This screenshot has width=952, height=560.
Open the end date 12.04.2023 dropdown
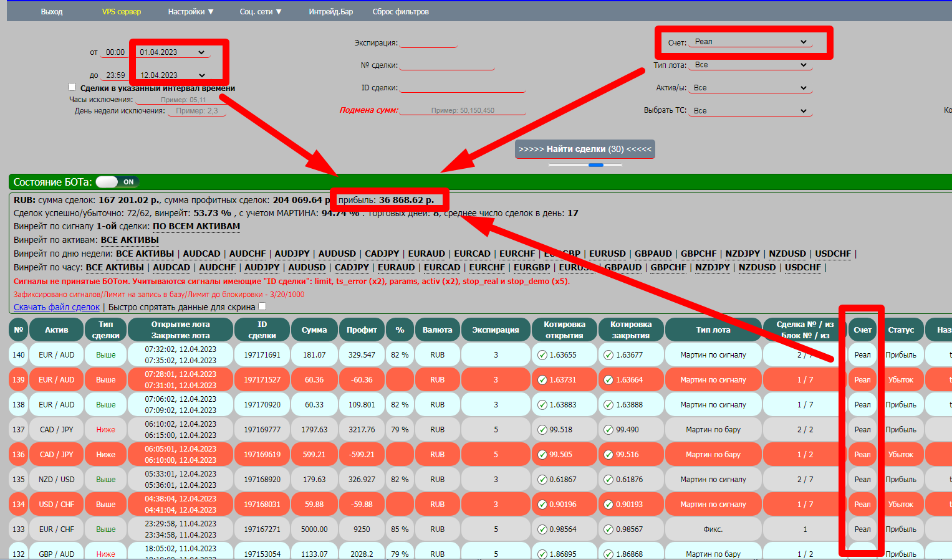click(x=173, y=75)
